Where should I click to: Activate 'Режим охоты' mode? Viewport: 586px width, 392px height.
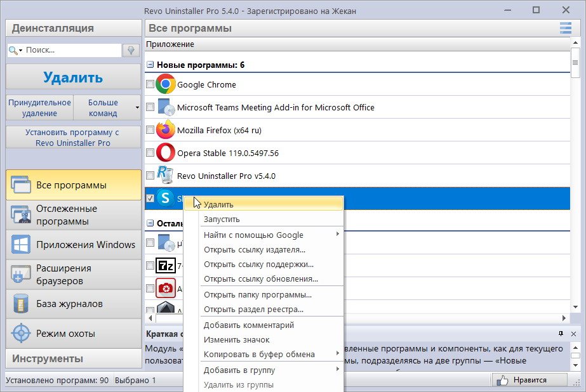click(x=74, y=334)
